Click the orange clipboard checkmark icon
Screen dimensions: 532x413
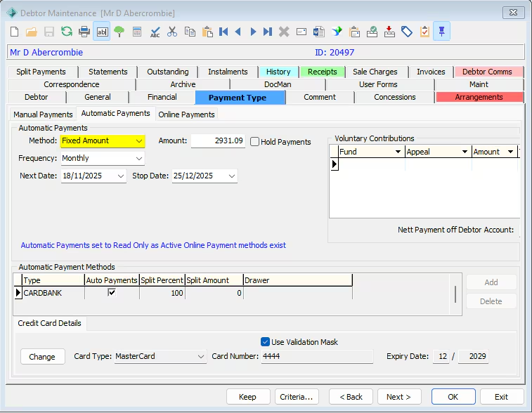[424, 32]
